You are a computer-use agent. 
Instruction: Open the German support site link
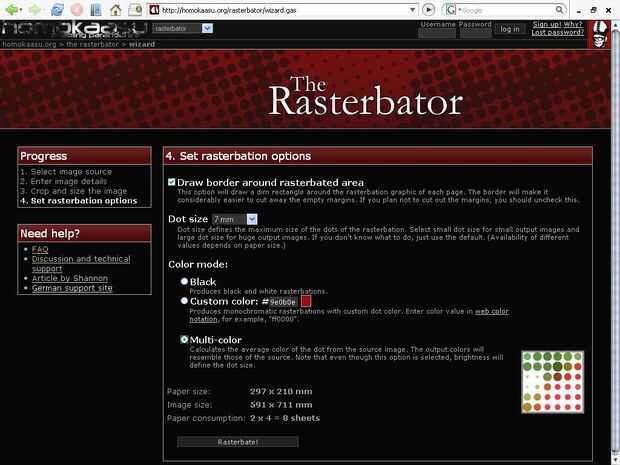coord(72,288)
